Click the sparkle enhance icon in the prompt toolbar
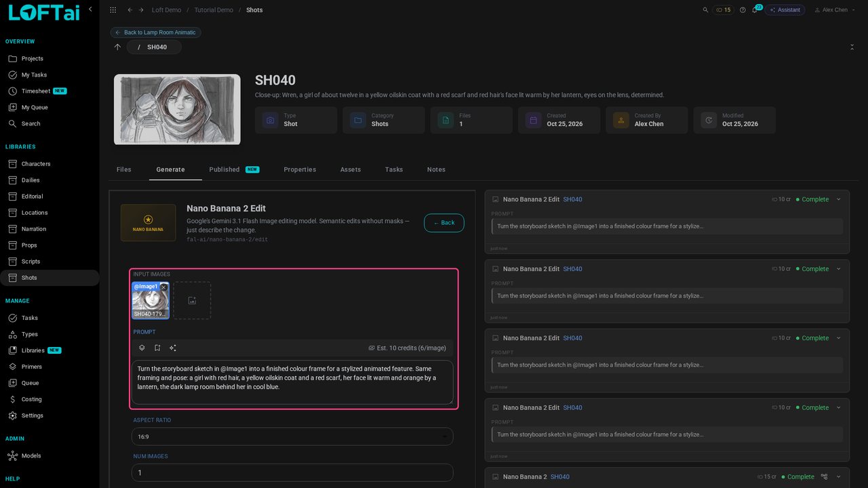868x488 pixels. [x=173, y=348]
